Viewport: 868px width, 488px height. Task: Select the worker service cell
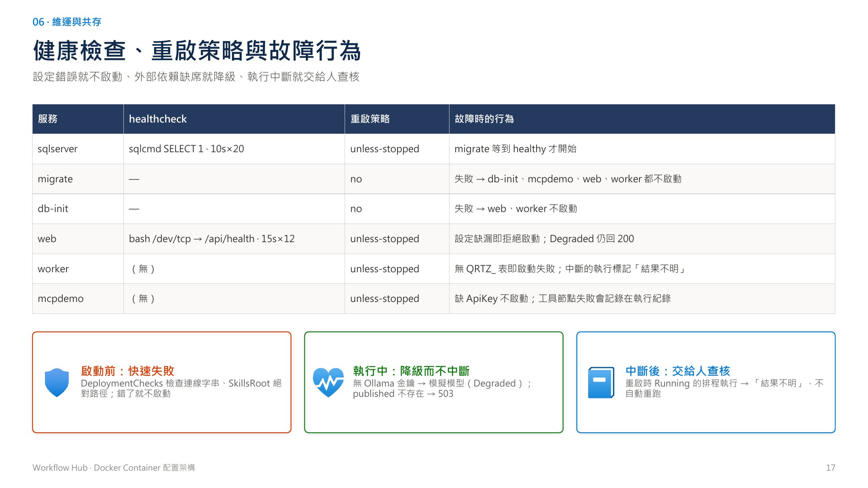tap(78, 269)
